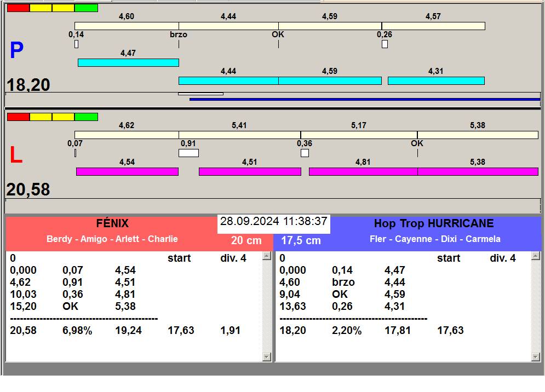Select the cyan 4,31 run bar in lane P
The height and width of the screenshot is (392, 545).
pyautogui.click(x=436, y=80)
